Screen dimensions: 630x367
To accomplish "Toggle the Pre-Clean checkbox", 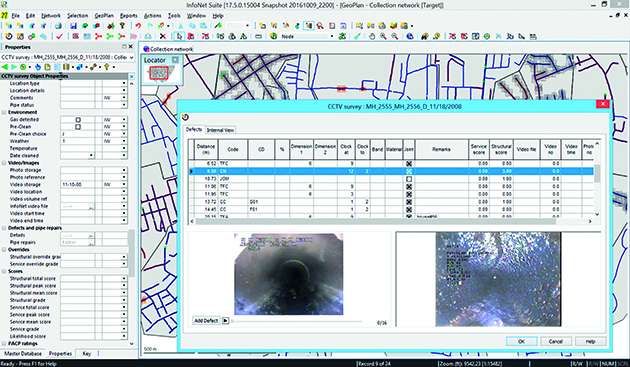I will (x=78, y=127).
